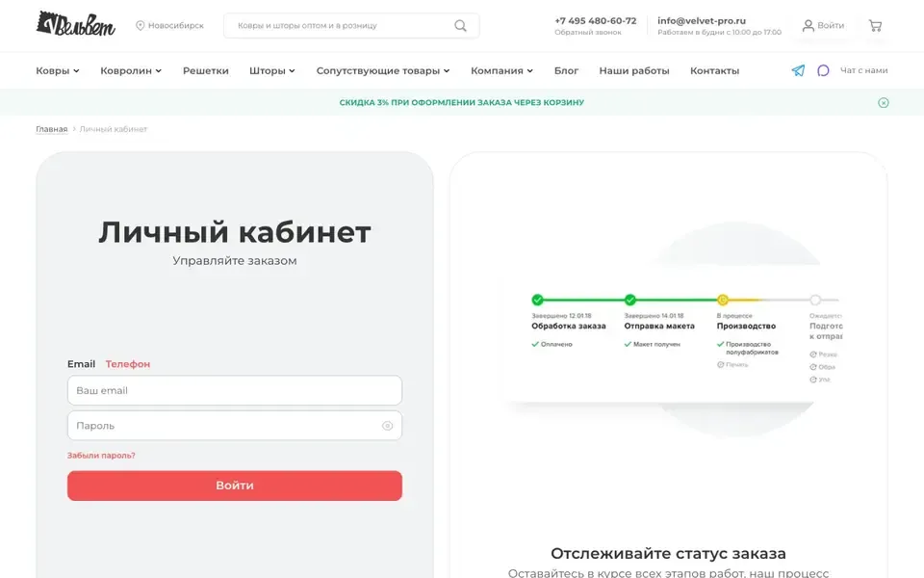The width and height of the screenshot is (924, 578).
Task: Click the Вельвет logo
Action: pos(75,24)
